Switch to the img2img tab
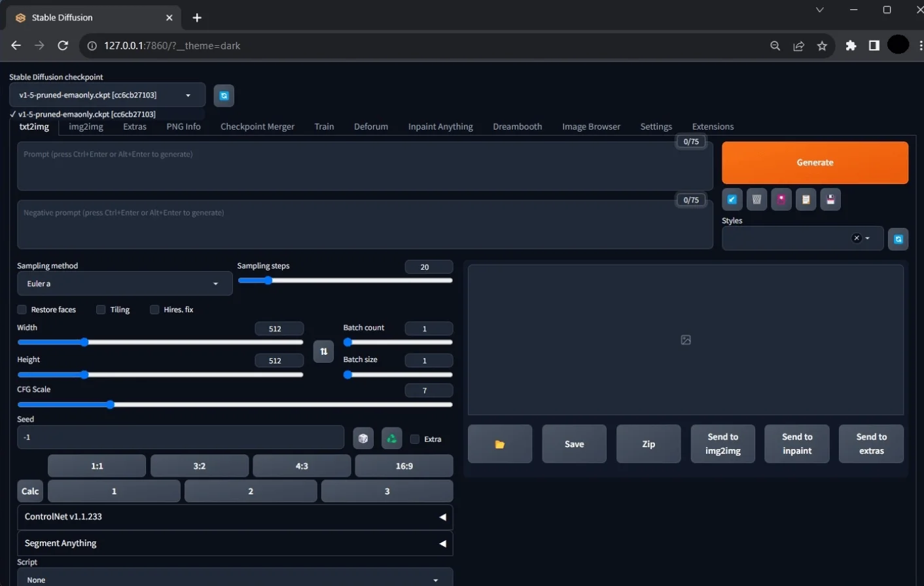The image size is (924, 586). 86,127
